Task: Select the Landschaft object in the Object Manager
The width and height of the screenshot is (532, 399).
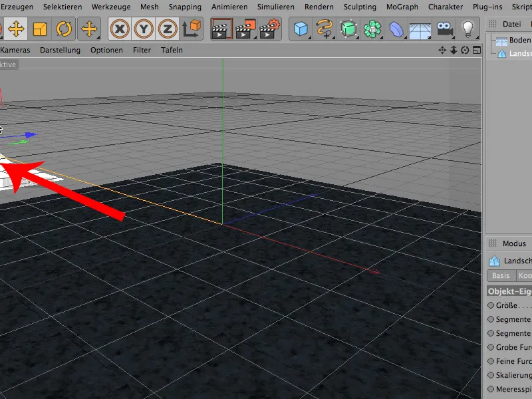Action: [x=519, y=53]
